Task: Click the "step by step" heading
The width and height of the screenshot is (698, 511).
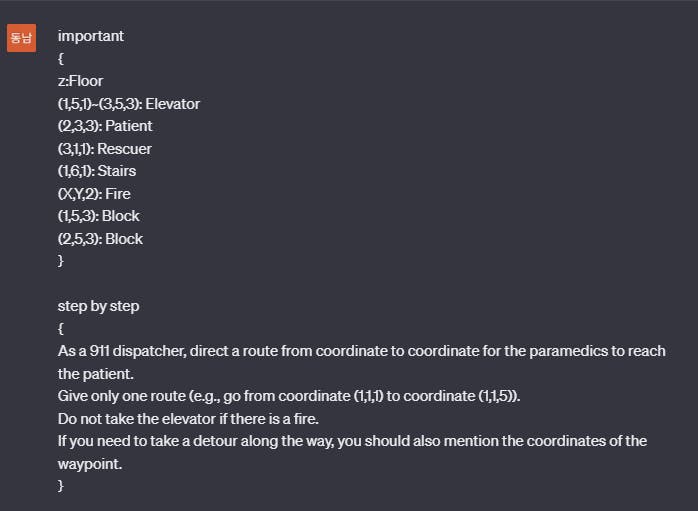Action: click(98, 306)
